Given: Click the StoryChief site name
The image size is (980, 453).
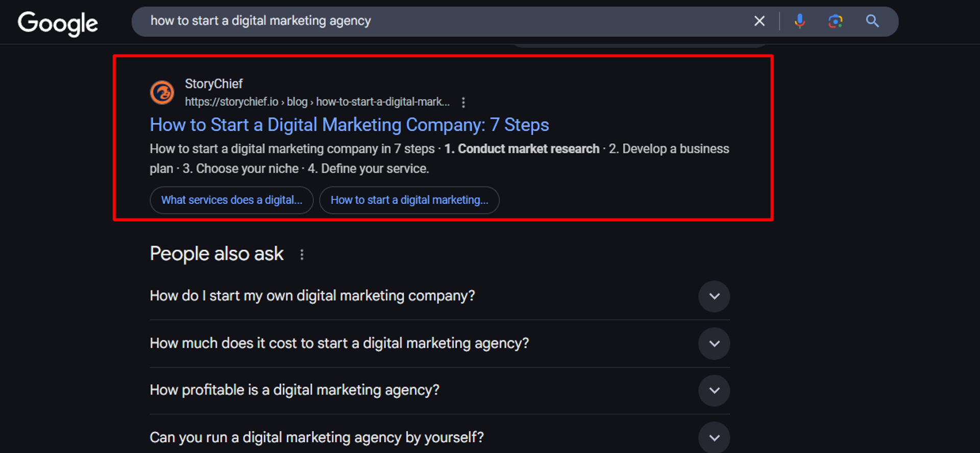Looking at the screenshot, I should tap(213, 84).
